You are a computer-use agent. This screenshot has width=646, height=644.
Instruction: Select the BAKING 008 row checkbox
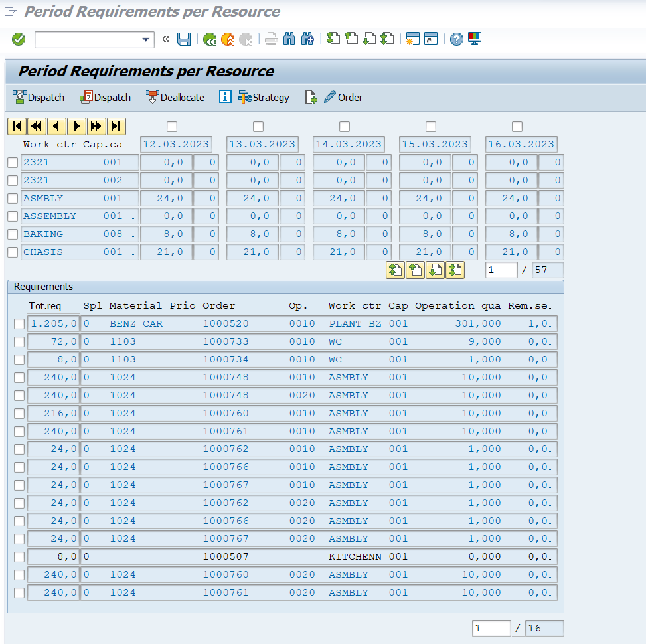[x=13, y=234]
